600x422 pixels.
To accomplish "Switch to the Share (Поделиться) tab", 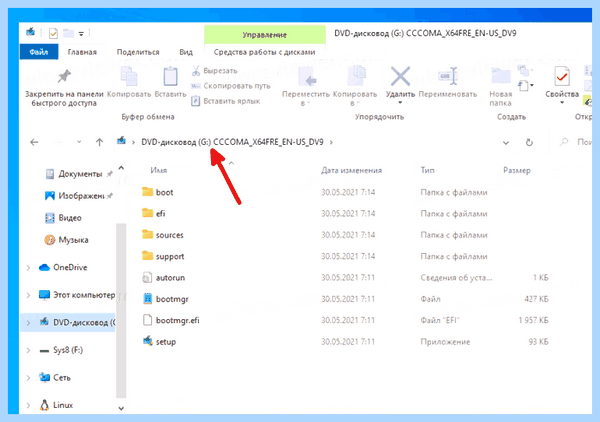I will tap(138, 52).
